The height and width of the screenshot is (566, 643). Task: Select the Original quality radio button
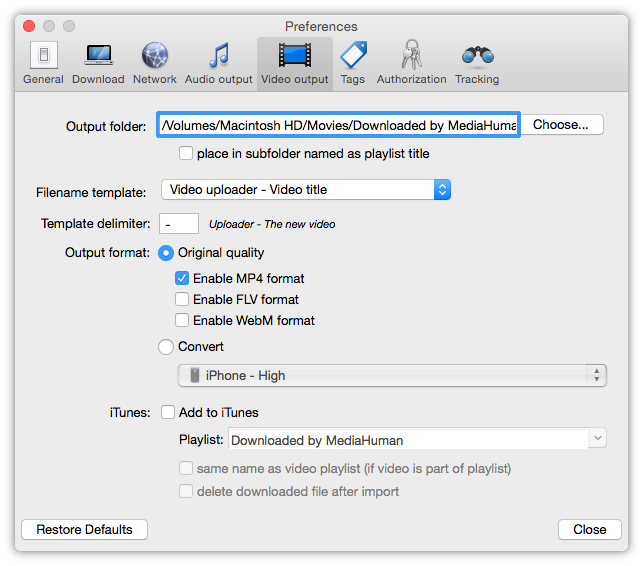(x=166, y=253)
